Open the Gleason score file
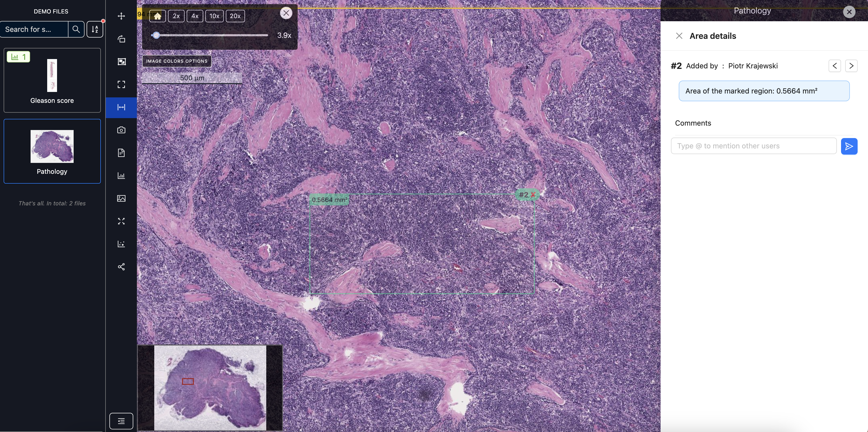The width and height of the screenshot is (868, 432). click(x=52, y=80)
